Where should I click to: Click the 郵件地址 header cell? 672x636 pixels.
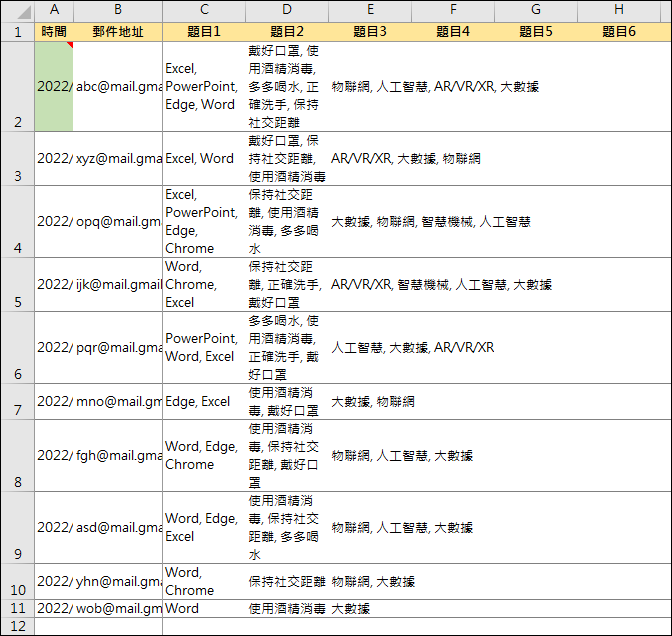118,32
